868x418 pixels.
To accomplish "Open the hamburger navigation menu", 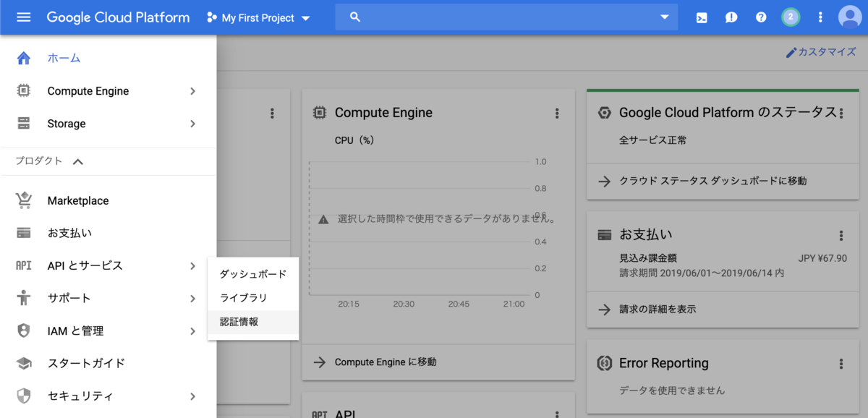I will click(23, 17).
